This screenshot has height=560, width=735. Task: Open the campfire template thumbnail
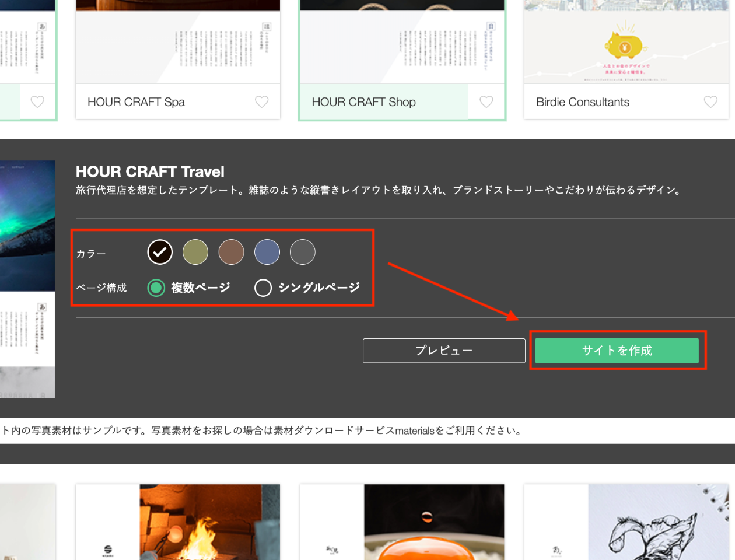point(178,521)
